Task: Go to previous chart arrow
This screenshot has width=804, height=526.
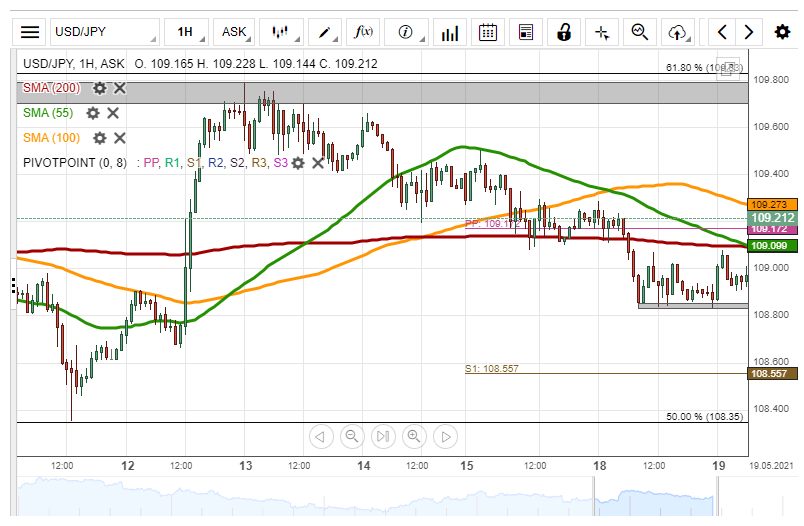Action: coord(722,32)
